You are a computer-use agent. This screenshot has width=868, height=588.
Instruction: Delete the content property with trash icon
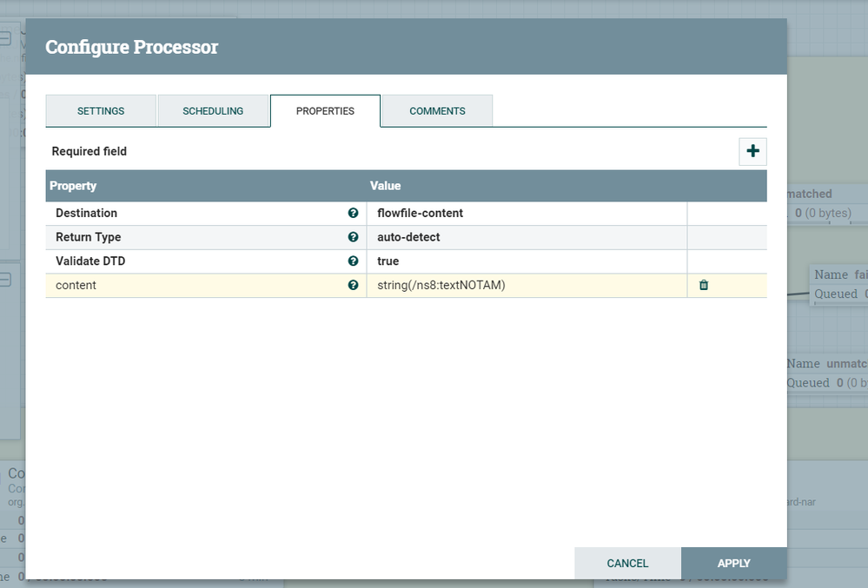pyautogui.click(x=704, y=285)
